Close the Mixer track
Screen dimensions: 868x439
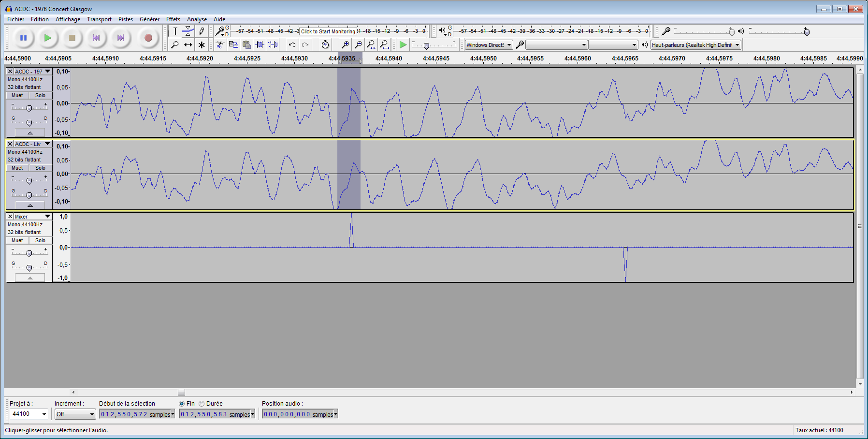point(10,216)
